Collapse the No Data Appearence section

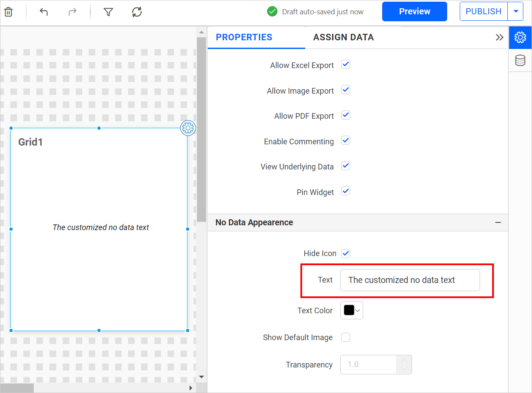pos(498,223)
